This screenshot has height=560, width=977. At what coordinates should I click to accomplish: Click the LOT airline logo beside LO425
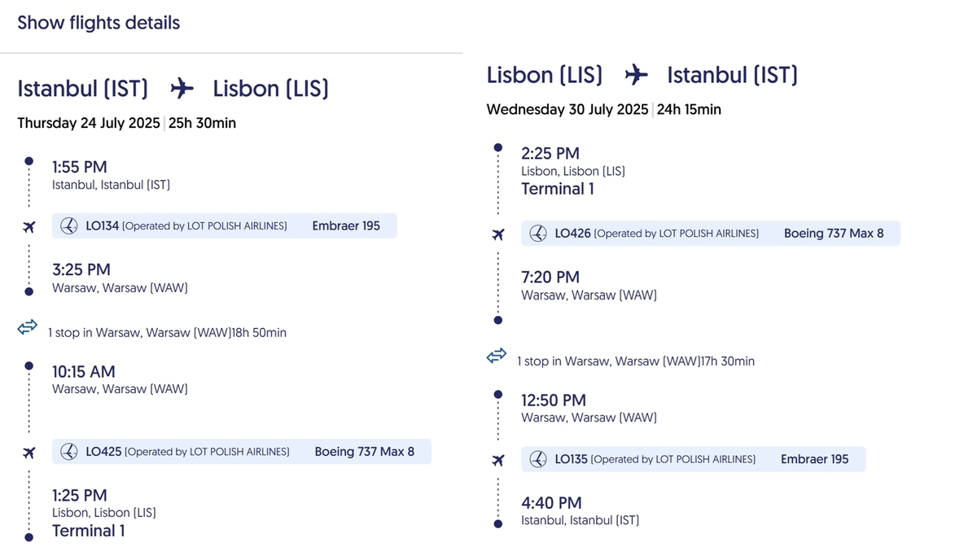tap(69, 452)
